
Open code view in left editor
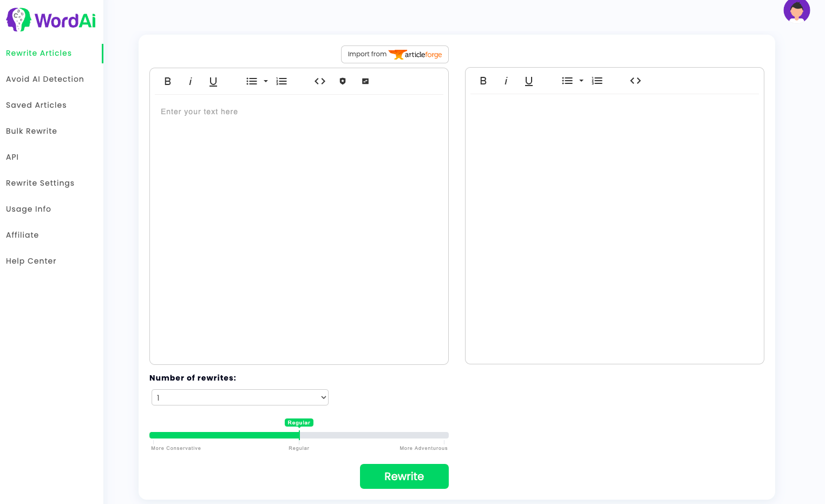pyautogui.click(x=320, y=81)
